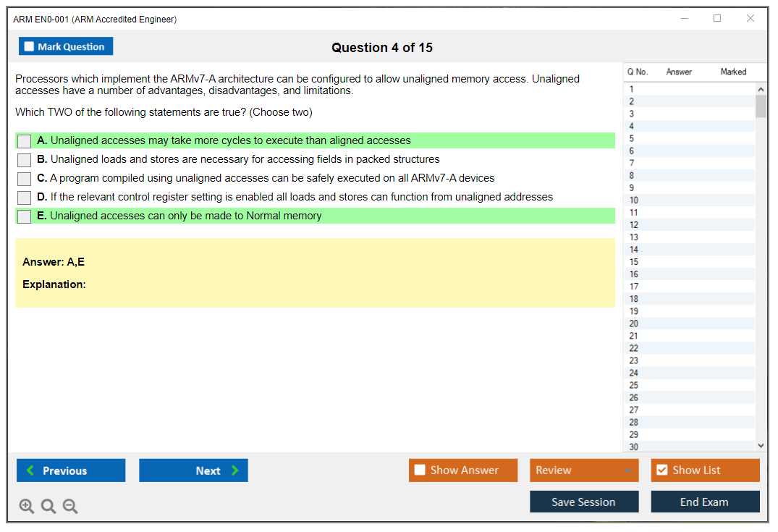Tick the Mark Question checkbox

30,47
